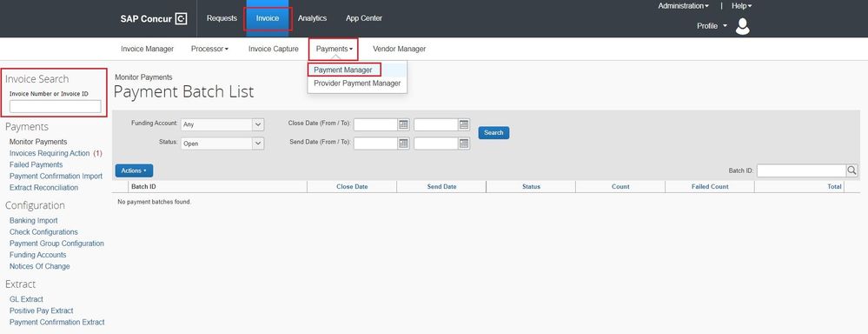Expand the Processor menu
The width and height of the screenshot is (868, 334).
click(209, 49)
